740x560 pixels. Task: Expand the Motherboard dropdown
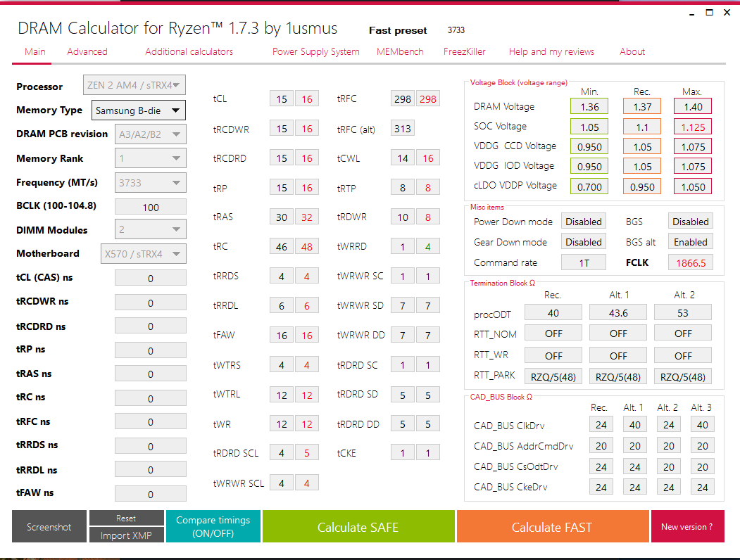click(x=144, y=254)
